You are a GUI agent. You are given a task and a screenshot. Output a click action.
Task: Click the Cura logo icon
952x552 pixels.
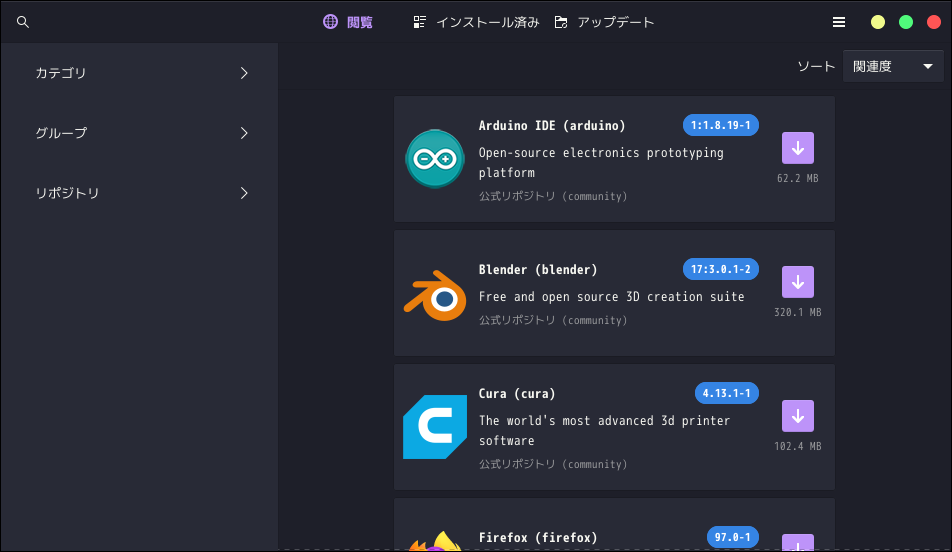[x=435, y=427]
